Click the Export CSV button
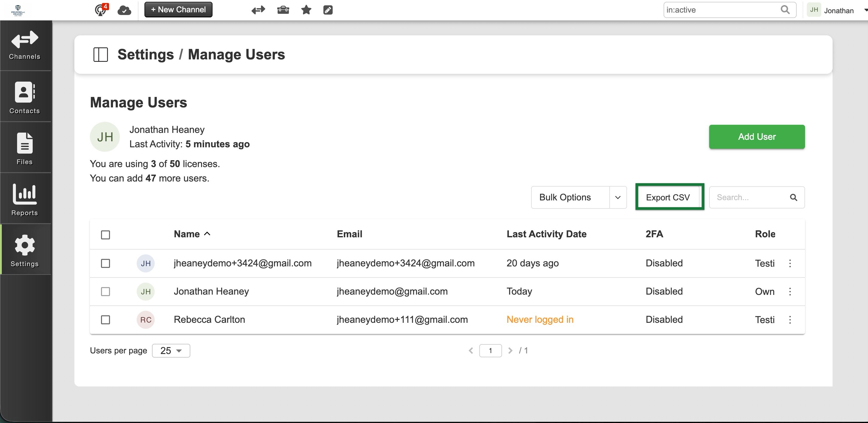Image resolution: width=868 pixels, height=423 pixels. pyautogui.click(x=668, y=197)
